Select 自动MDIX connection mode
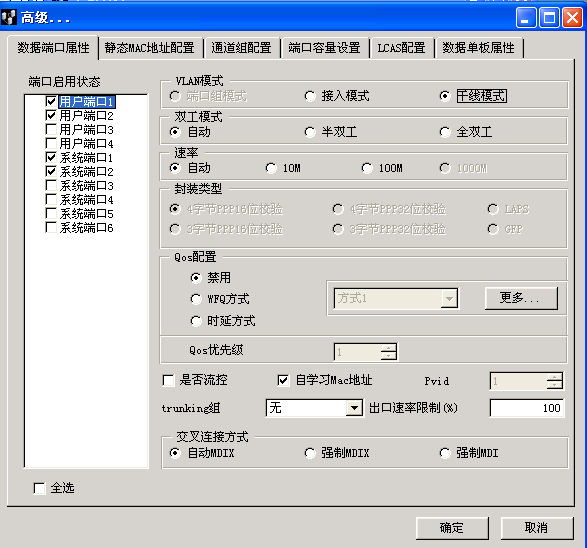This screenshot has height=548, width=587. (175, 453)
